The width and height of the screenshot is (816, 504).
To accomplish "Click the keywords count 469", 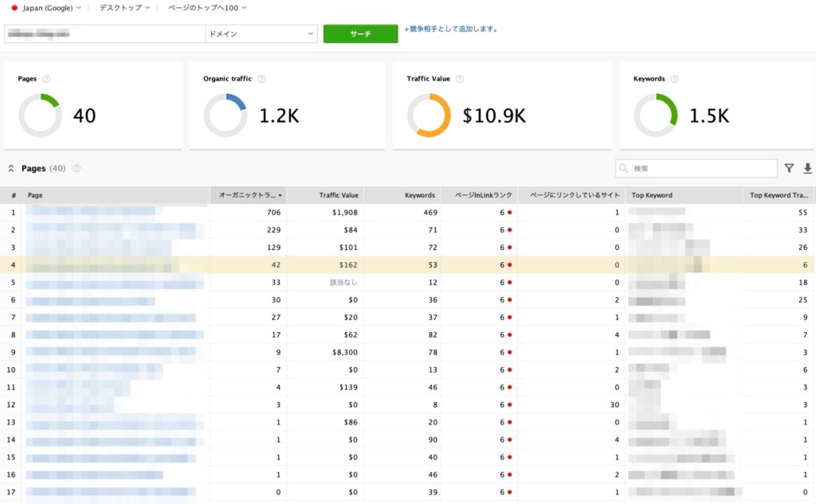I will [x=430, y=213].
